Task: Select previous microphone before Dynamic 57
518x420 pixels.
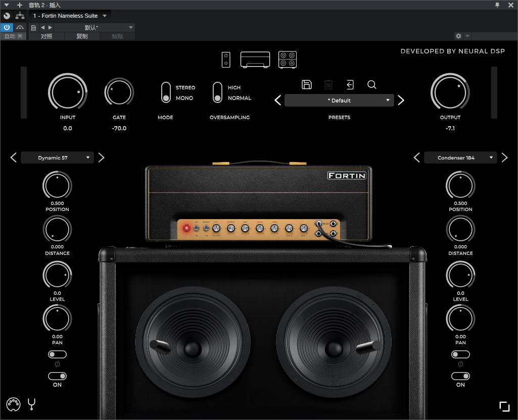Action: [x=14, y=157]
